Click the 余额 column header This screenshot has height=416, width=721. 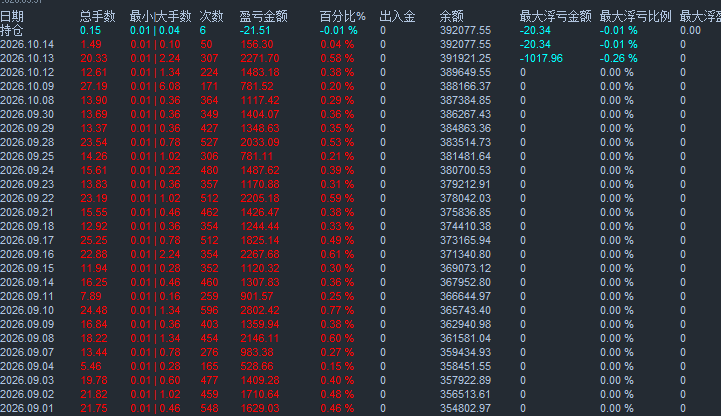tap(452, 17)
